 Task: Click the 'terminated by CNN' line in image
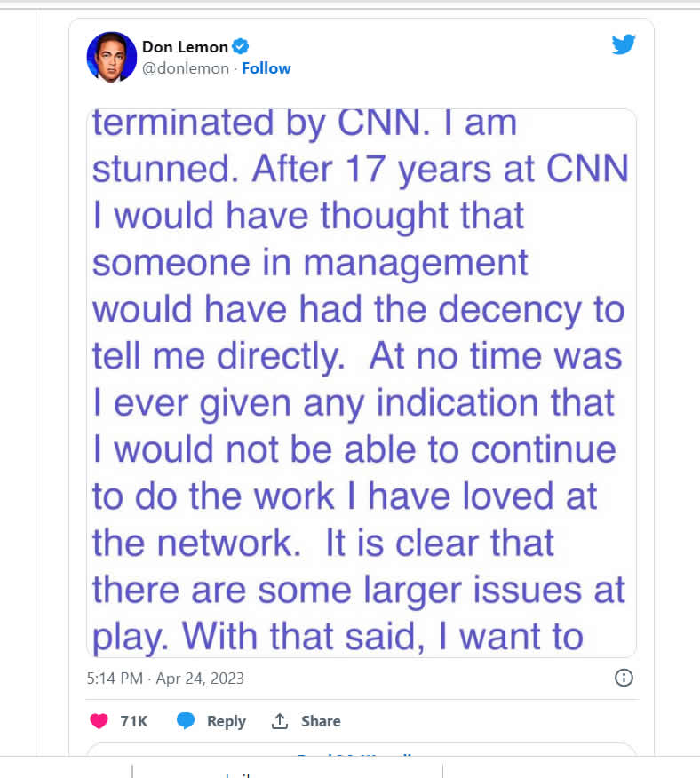pos(305,123)
